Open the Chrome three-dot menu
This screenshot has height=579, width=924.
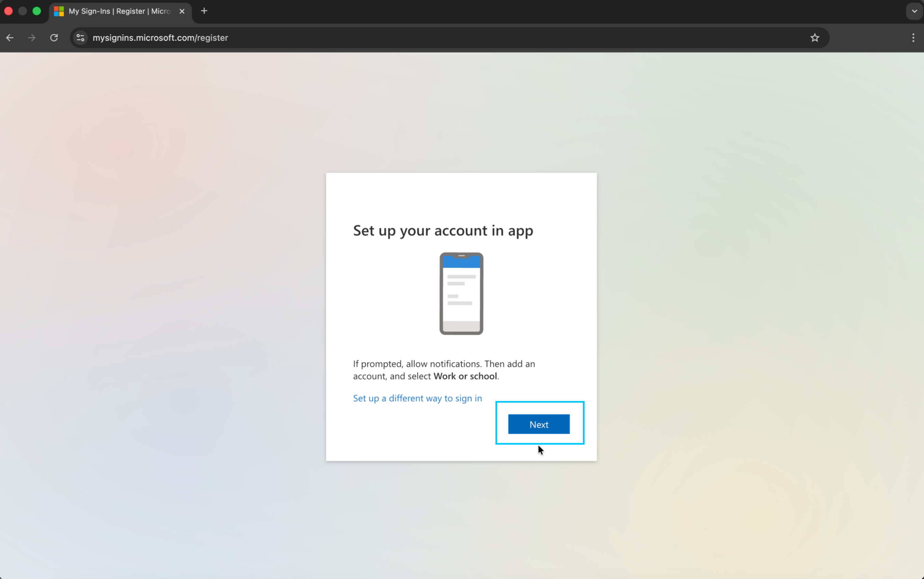914,37
